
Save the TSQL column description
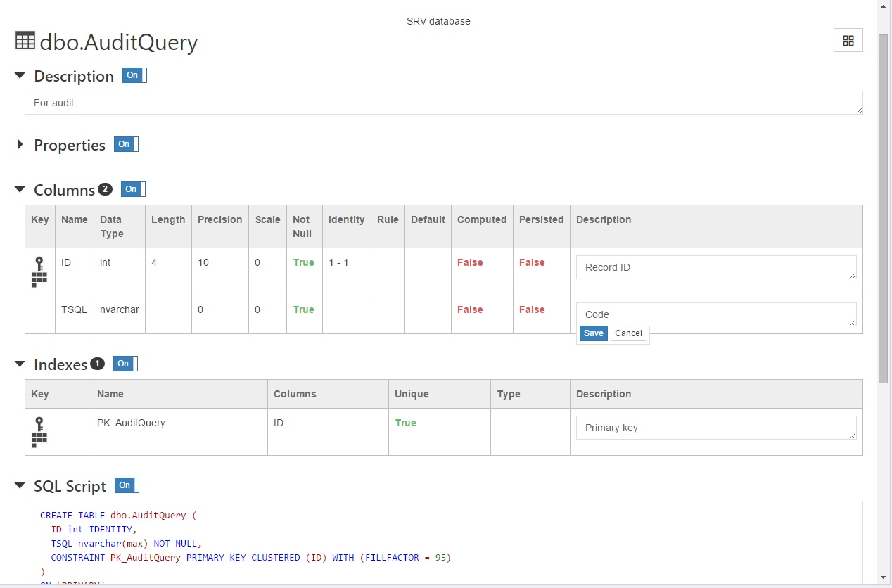click(x=593, y=333)
